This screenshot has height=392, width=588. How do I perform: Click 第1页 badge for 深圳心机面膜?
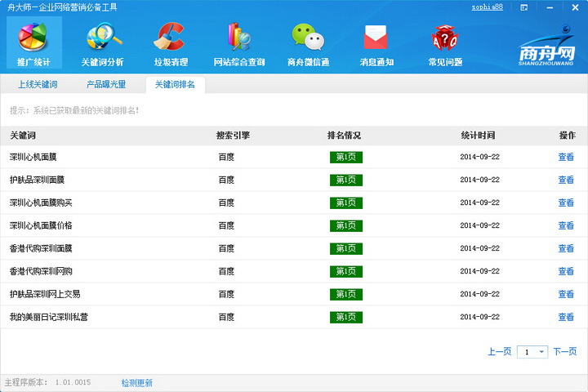click(346, 157)
